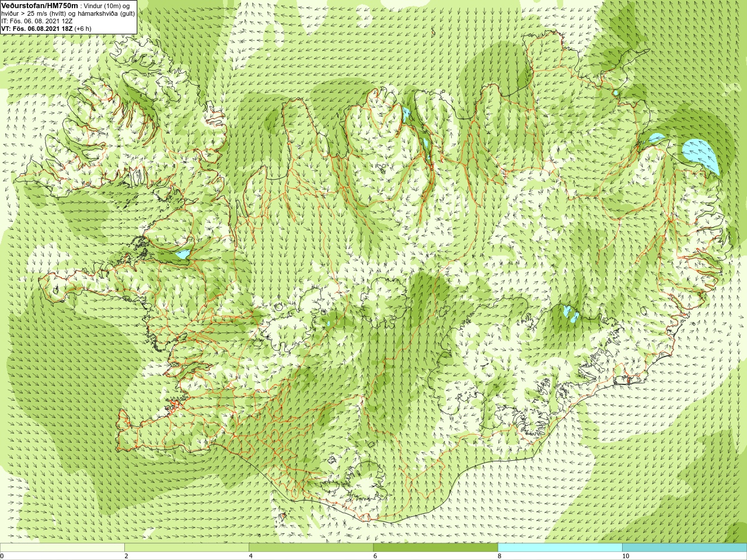Click the 'hviður > 25 m/s' legend line
Image resolution: width=747 pixels, height=560 pixels.
tap(68, 13)
